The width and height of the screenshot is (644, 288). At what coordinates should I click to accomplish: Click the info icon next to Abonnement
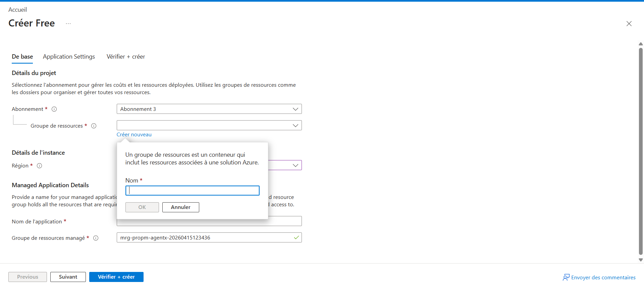tap(54, 109)
